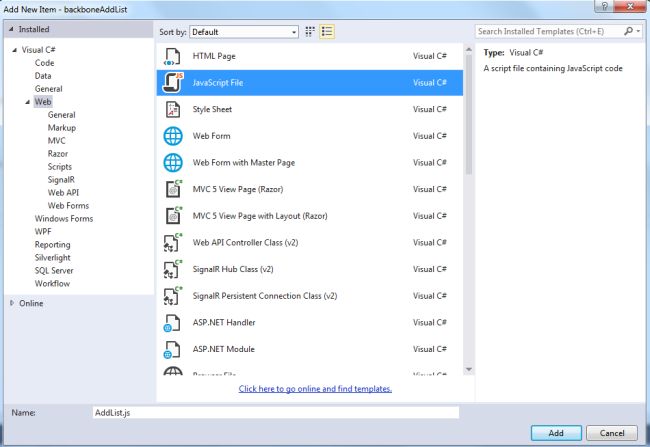Screen dimensions: 650x447
Task: Select the Web API category
Action: [63, 192]
